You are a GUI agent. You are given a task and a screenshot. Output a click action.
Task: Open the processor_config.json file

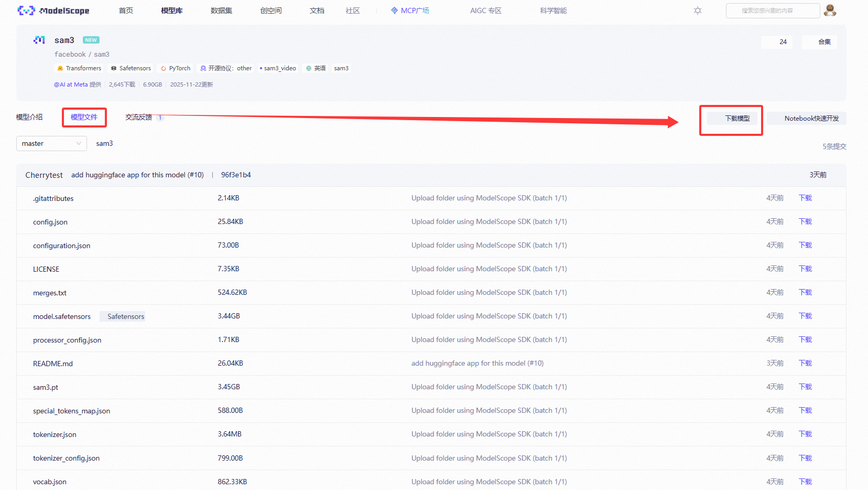(x=67, y=340)
